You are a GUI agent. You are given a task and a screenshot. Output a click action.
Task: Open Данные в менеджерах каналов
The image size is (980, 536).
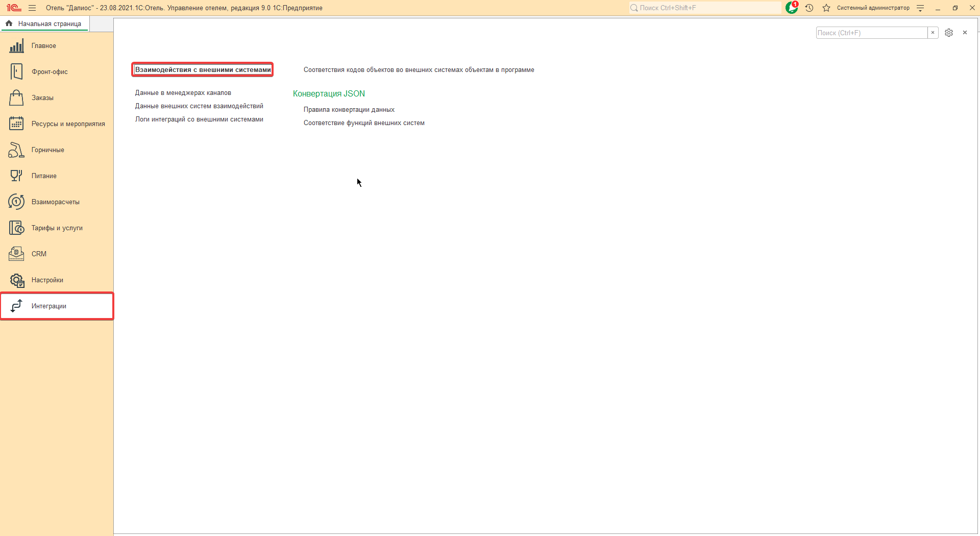[x=183, y=93]
